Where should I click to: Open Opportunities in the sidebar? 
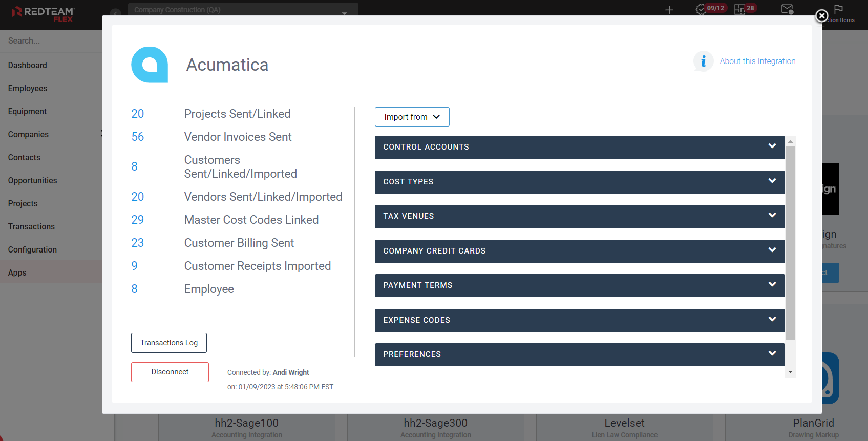(x=32, y=180)
